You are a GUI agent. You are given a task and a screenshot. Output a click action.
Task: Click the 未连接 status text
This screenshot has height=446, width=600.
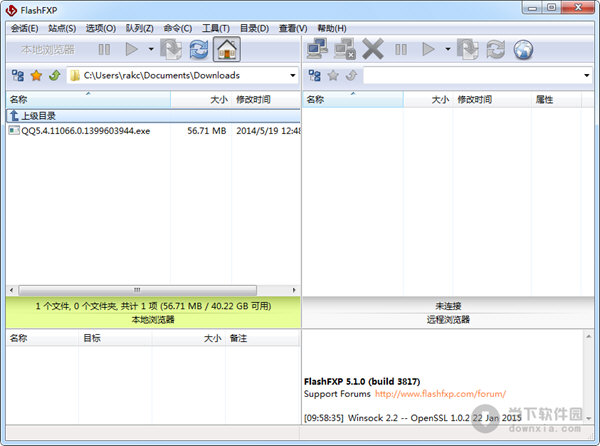click(448, 306)
